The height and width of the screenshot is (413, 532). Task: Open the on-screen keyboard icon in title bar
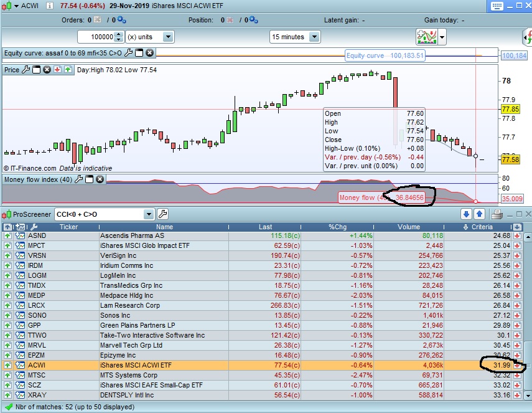click(x=497, y=6)
